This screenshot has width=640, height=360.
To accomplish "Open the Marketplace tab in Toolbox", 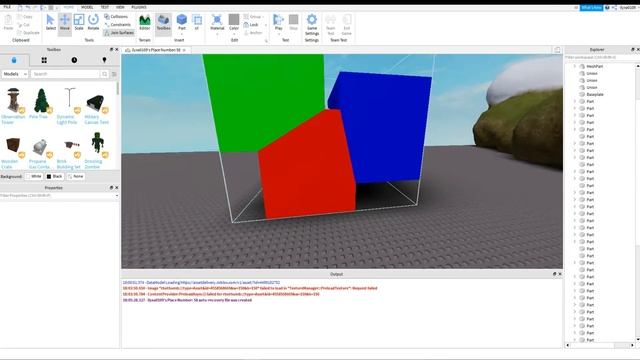I will tap(14, 60).
